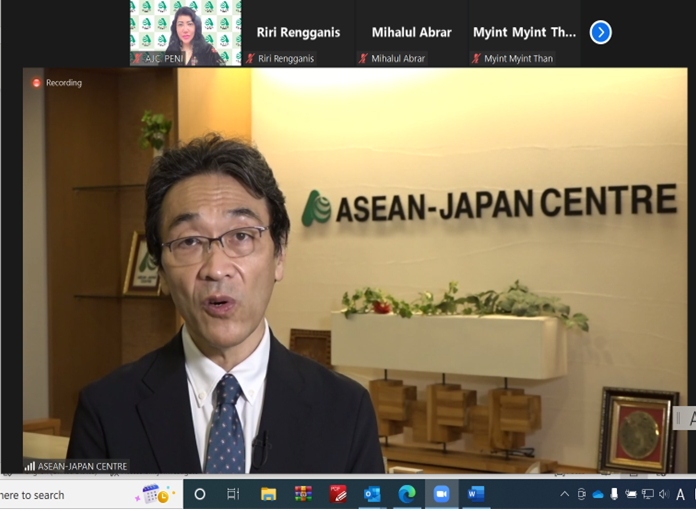
Task: Open the red PDF editor taskbar icon
Action: [337, 494]
